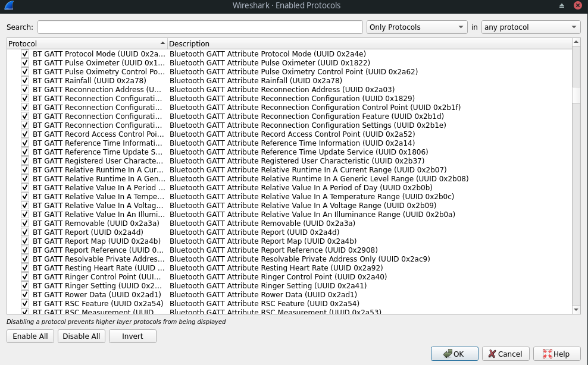Screen dimensions: 588x365
Task: Click the scrollbar down arrow
Action: tap(576, 310)
